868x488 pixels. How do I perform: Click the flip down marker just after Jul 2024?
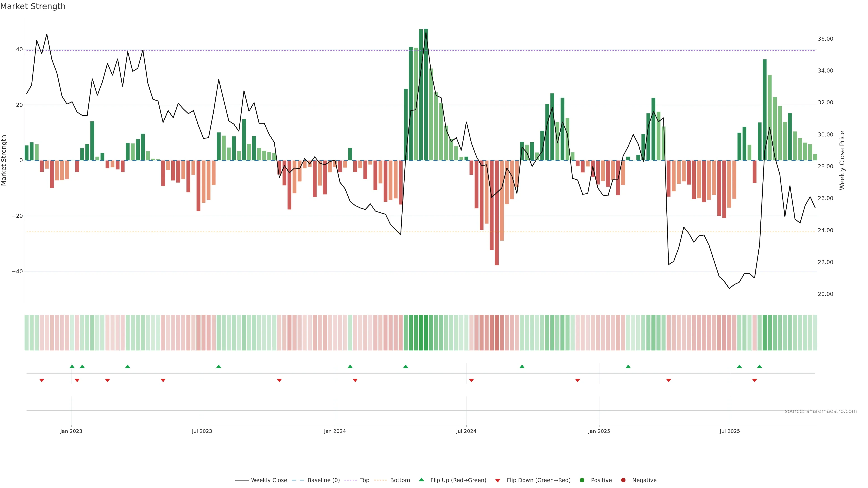click(x=471, y=380)
